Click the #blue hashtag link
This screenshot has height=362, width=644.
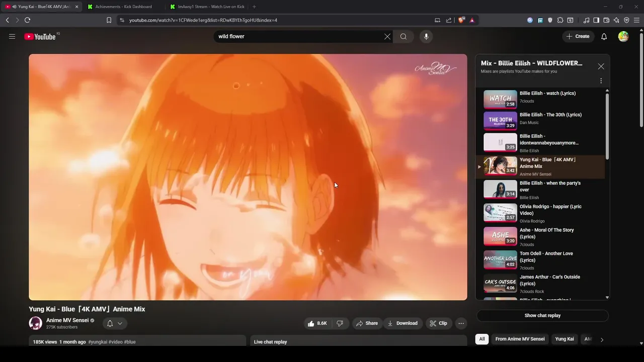130,342
